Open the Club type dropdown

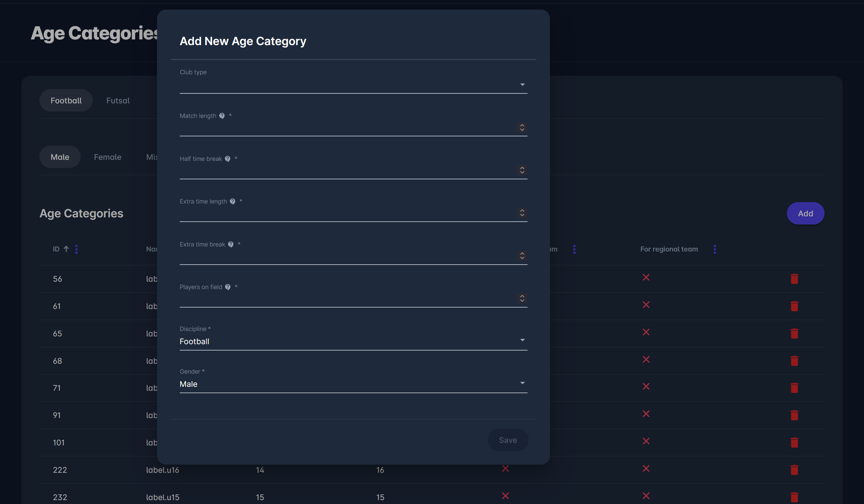353,85
